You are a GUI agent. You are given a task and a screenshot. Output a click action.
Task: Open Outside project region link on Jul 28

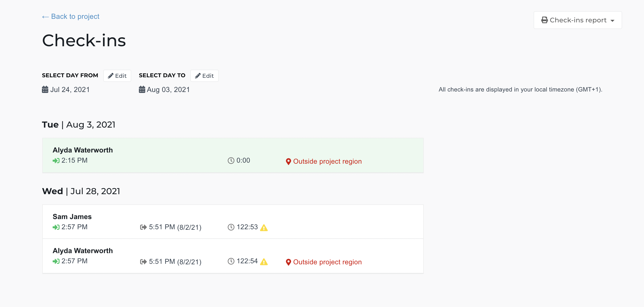(x=327, y=262)
